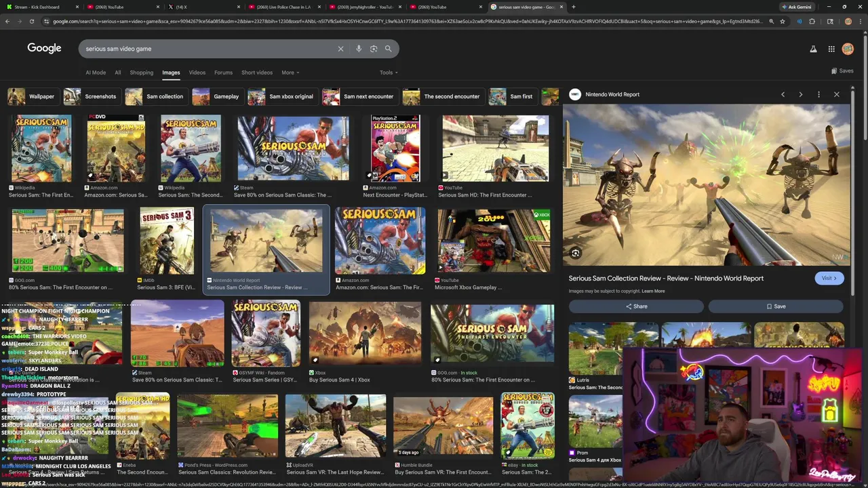Image resolution: width=868 pixels, height=488 pixels.
Task: Switch to the Forums tab
Action: pos(223,73)
